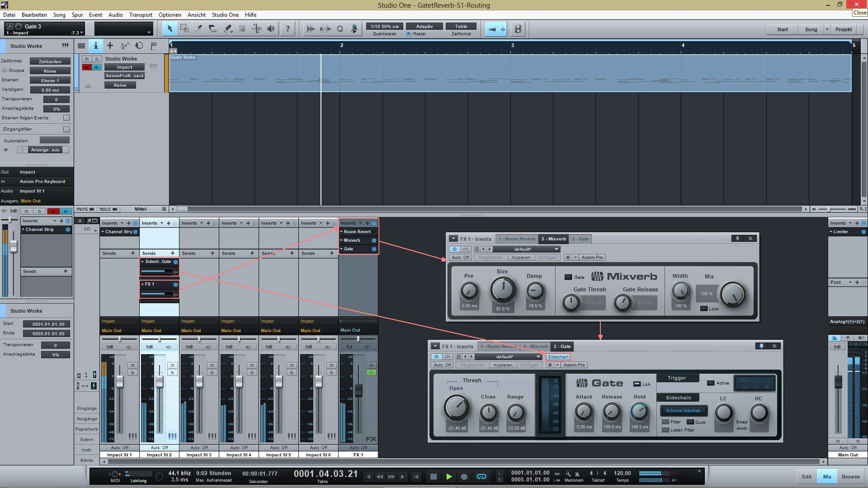Open the Projekt page button

point(844,29)
